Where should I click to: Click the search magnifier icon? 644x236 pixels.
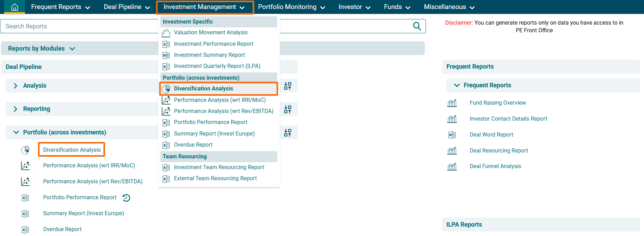click(417, 26)
